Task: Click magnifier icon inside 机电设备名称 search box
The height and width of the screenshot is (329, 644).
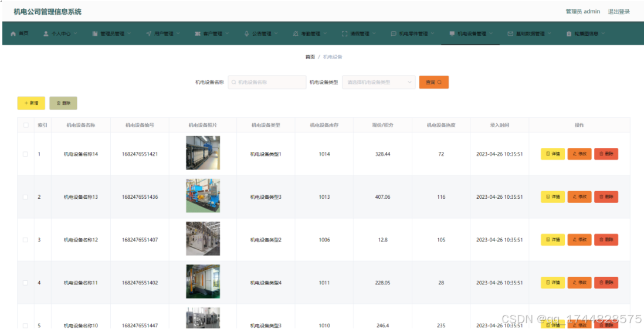Action: (234, 82)
